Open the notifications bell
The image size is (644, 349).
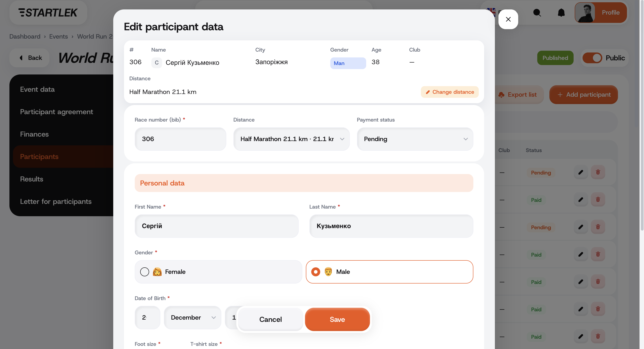(x=561, y=13)
